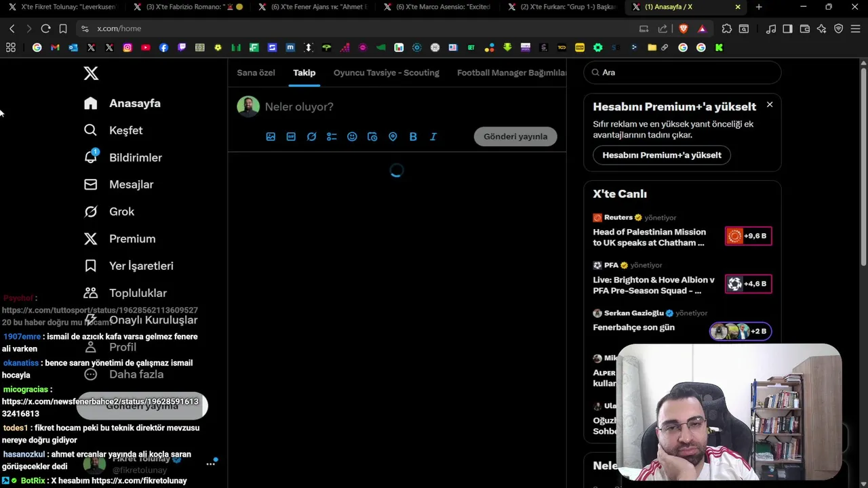Open Gmail bookmark

(55, 47)
